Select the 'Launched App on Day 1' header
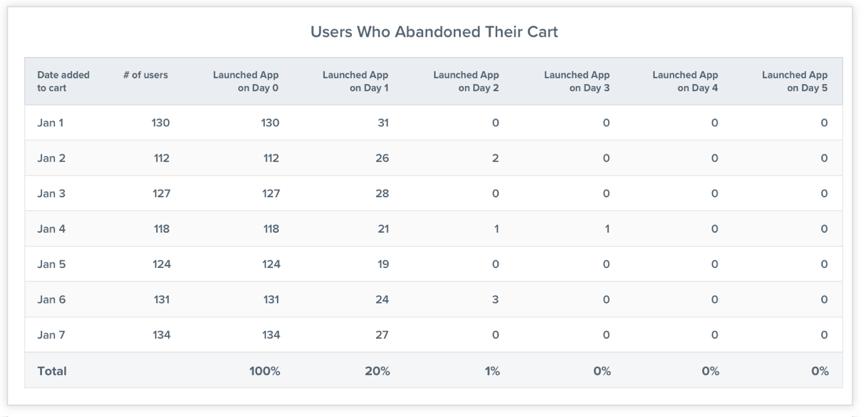The image size is (865, 417). pos(355,81)
